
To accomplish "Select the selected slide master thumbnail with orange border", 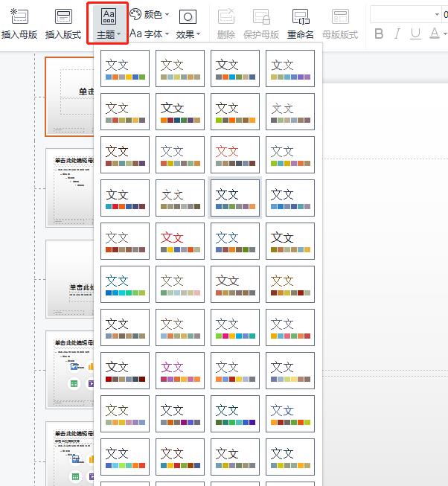I will coord(69,97).
